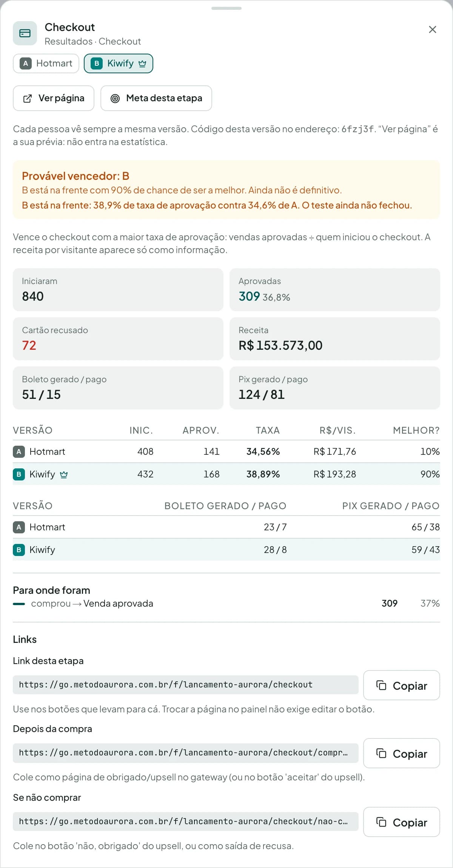
Task: Open the Ver página preview button
Action: point(54,98)
